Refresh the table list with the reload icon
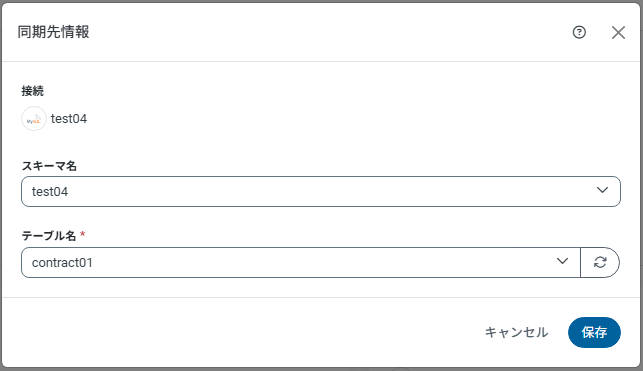The image size is (643, 371). pyautogui.click(x=600, y=262)
